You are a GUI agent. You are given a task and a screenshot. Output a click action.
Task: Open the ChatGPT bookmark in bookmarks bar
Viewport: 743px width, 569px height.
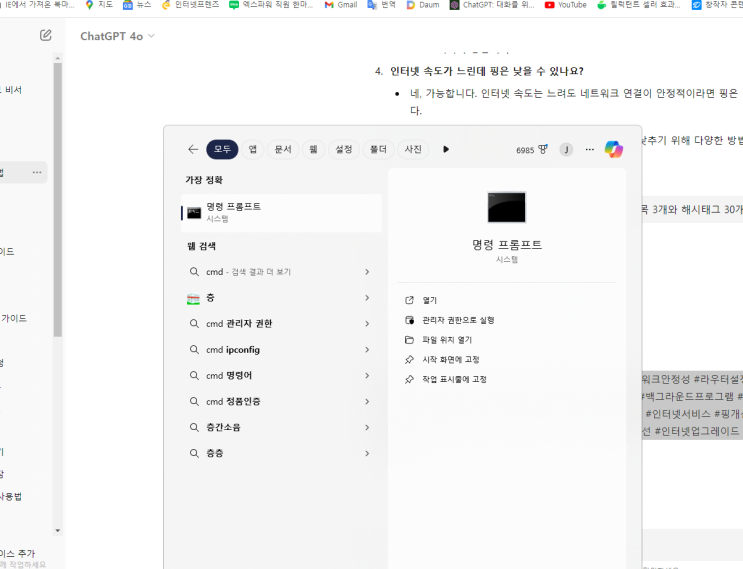pyautogui.click(x=492, y=5)
